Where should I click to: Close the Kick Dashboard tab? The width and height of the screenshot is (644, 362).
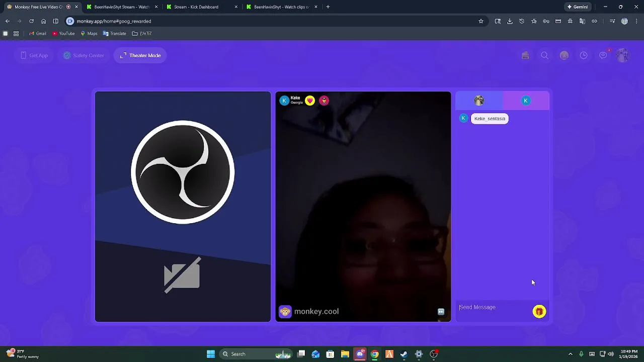coord(236,7)
